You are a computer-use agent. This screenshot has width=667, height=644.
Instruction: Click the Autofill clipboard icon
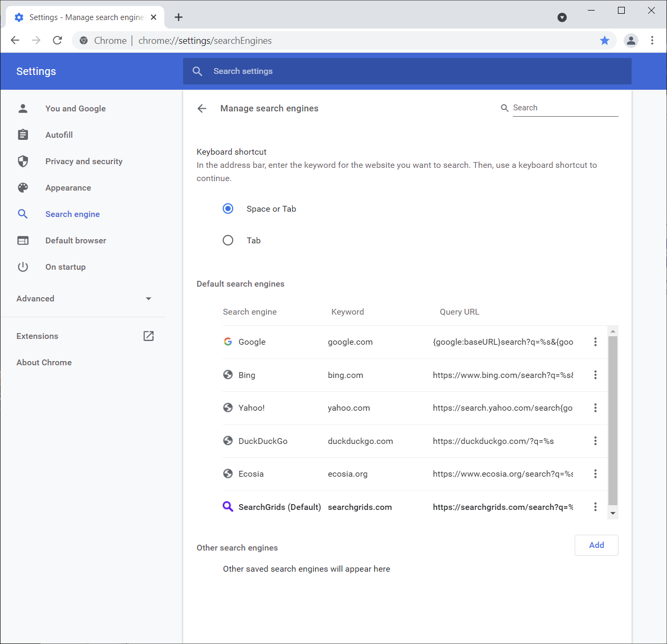pos(23,135)
